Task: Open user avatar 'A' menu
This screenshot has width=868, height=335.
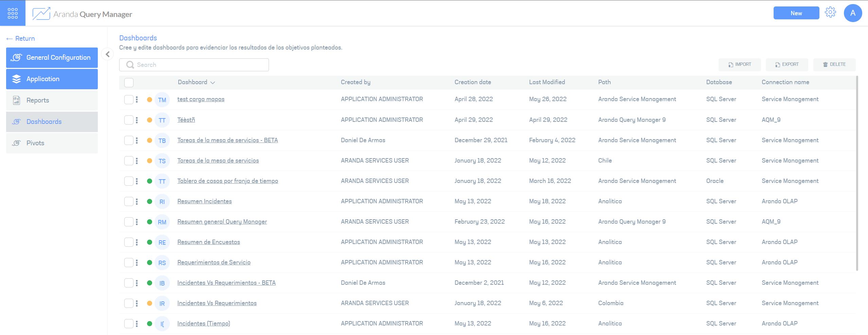Action: click(853, 13)
